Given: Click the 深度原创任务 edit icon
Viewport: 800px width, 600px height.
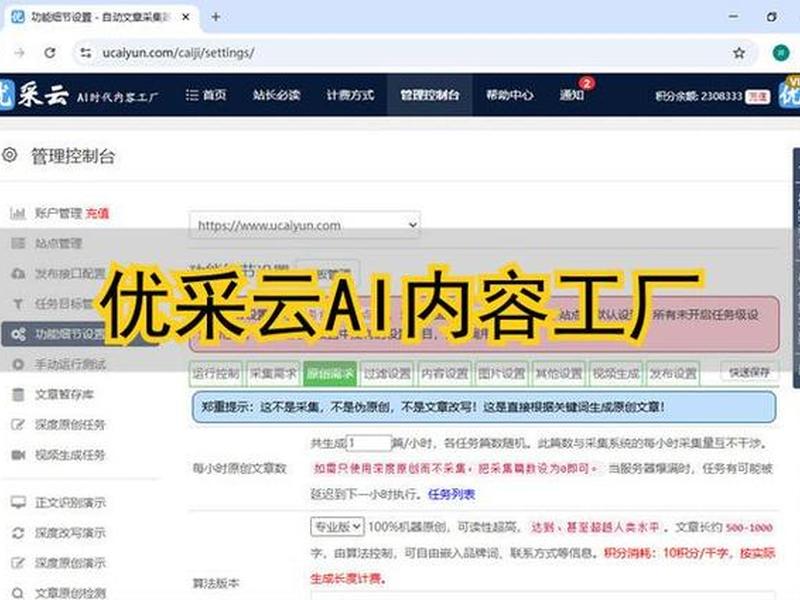Looking at the screenshot, I should [18, 424].
